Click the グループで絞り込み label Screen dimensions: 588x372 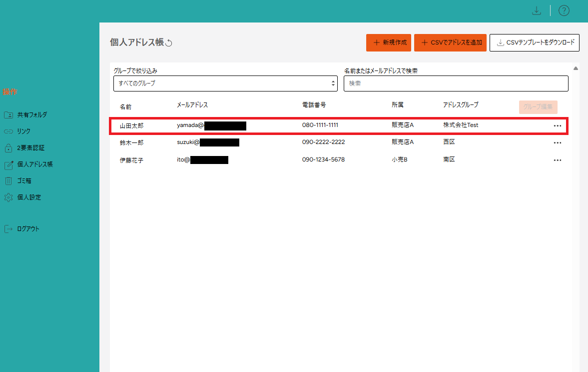tap(135, 70)
